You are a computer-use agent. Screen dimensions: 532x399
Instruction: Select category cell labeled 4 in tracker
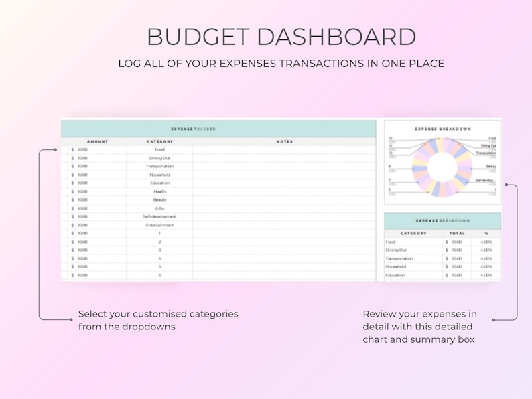(x=160, y=258)
